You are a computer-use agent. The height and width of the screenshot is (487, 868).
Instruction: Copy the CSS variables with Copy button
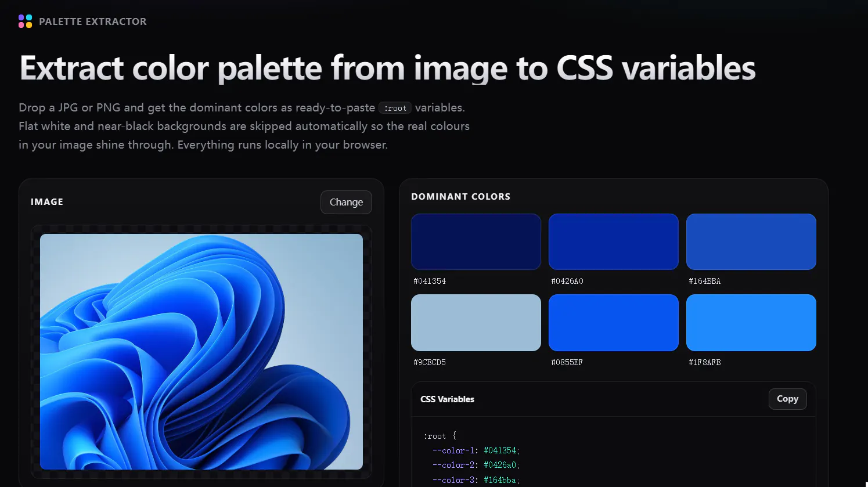(x=787, y=399)
